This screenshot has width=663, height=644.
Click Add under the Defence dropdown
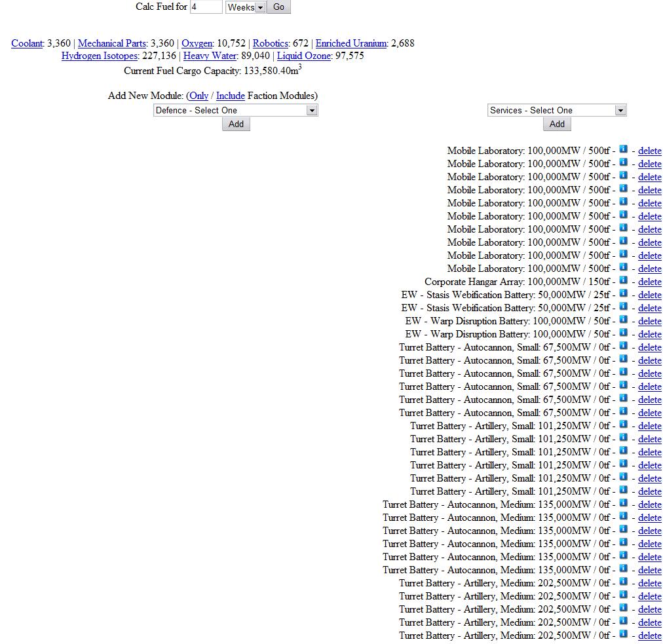(236, 124)
